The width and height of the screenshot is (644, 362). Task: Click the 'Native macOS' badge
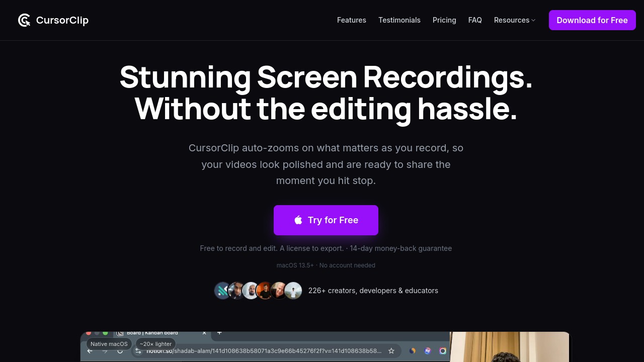(109, 344)
